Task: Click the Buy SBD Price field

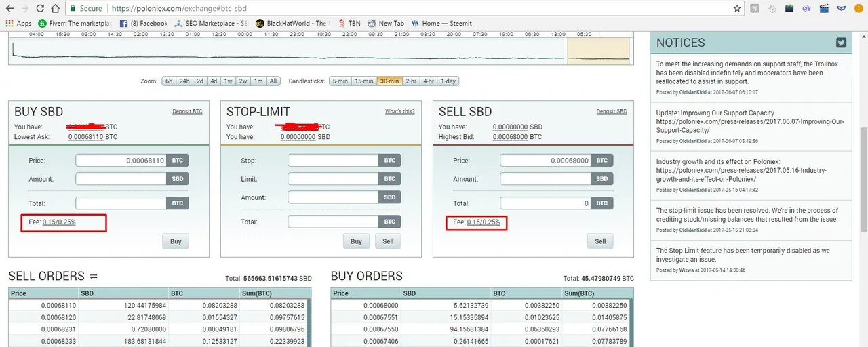Action: click(121, 161)
